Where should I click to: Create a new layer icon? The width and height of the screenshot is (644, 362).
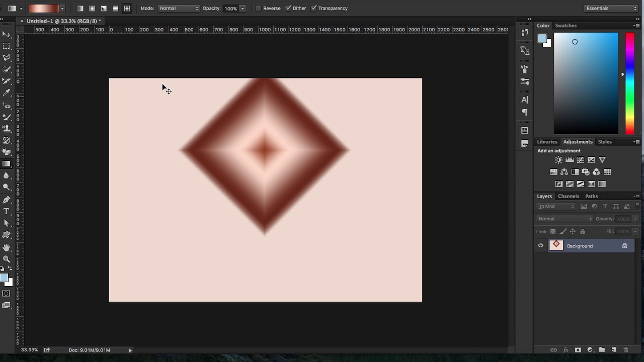point(614,350)
